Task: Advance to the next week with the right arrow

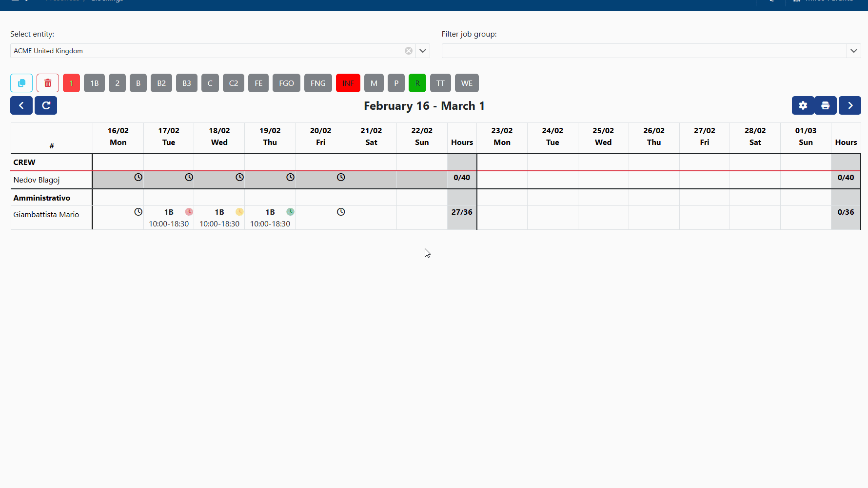Action: tap(850, 105)
